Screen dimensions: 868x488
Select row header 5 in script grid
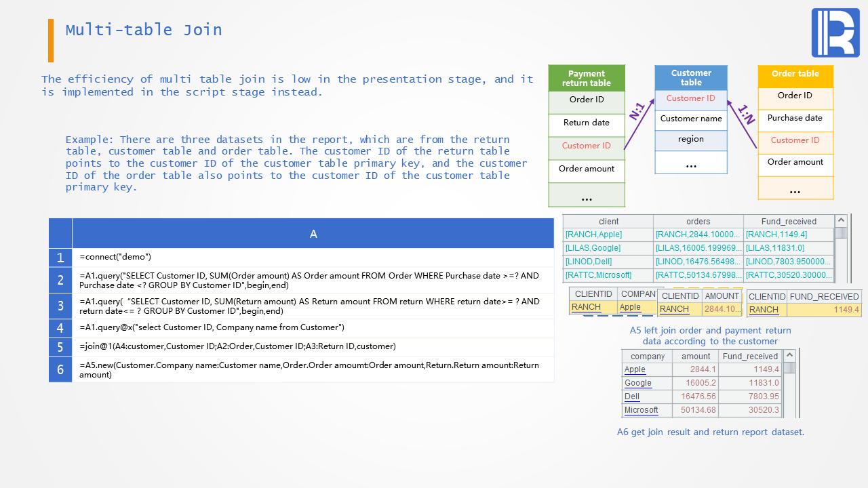60,347
